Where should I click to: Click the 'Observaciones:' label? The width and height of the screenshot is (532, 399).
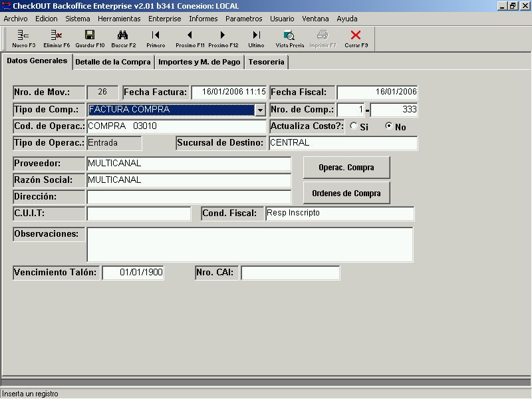click(49, 234)
